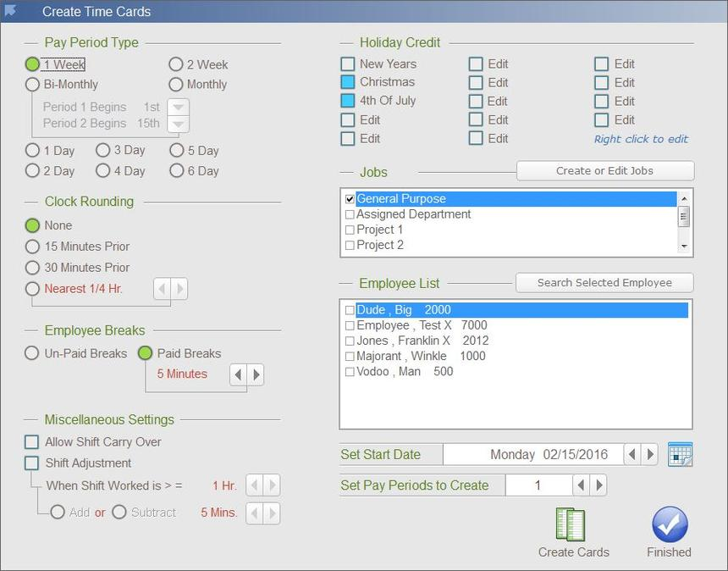Click the blue Finished checkmark icon
This screenshot has height=571, width=728.
[x=669, y=527]
